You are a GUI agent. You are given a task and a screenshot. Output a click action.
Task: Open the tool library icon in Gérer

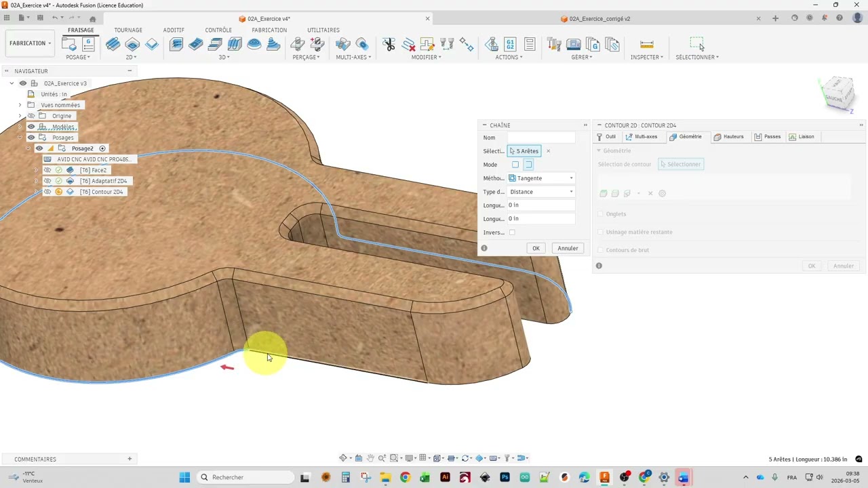(554, 44)
